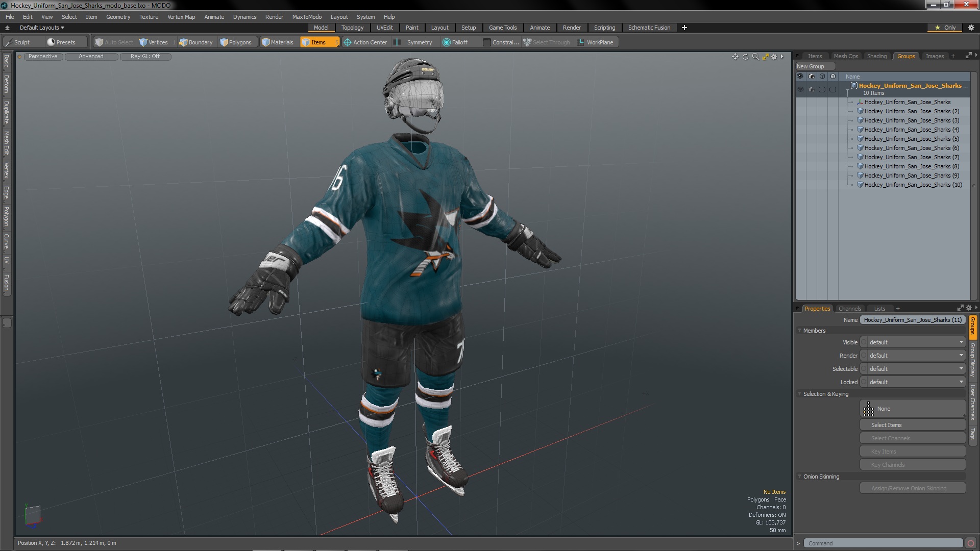Screen dimensions: 980x551
Task: Click the command record button
Action: click(971, 543)
